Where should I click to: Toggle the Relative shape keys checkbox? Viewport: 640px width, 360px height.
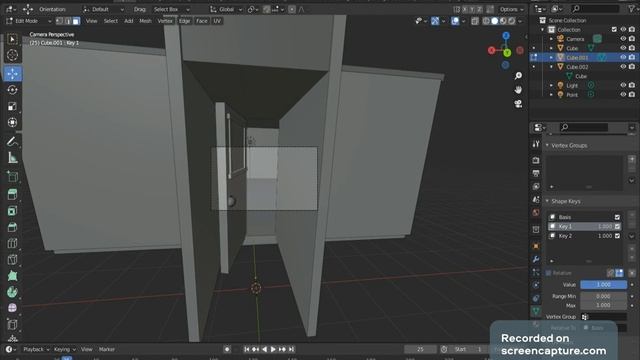point(549,273)
